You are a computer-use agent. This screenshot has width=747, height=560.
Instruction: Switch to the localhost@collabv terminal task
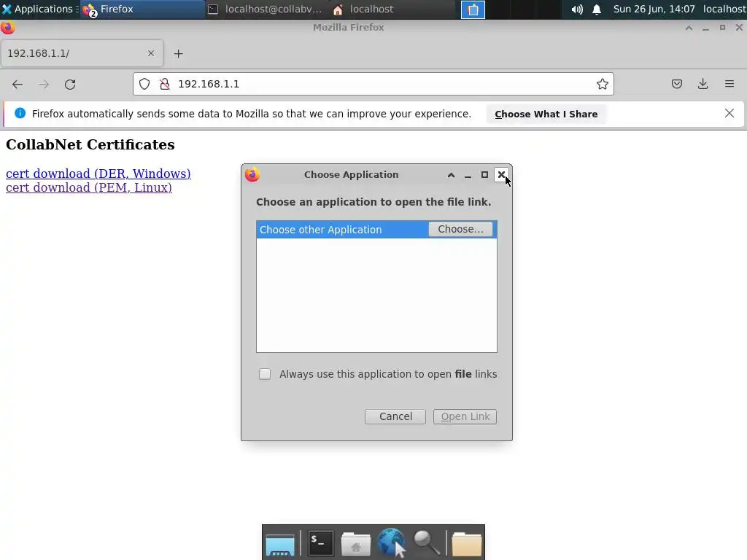267,9
